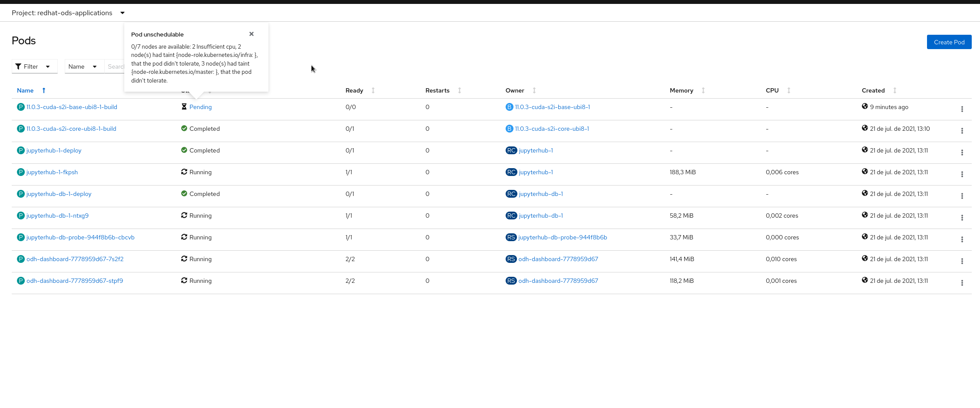This screenshot has width=980, height=408.
Task: Click sort icon beside CPU header
Action: pyautogui.click(x=789, y=90)
